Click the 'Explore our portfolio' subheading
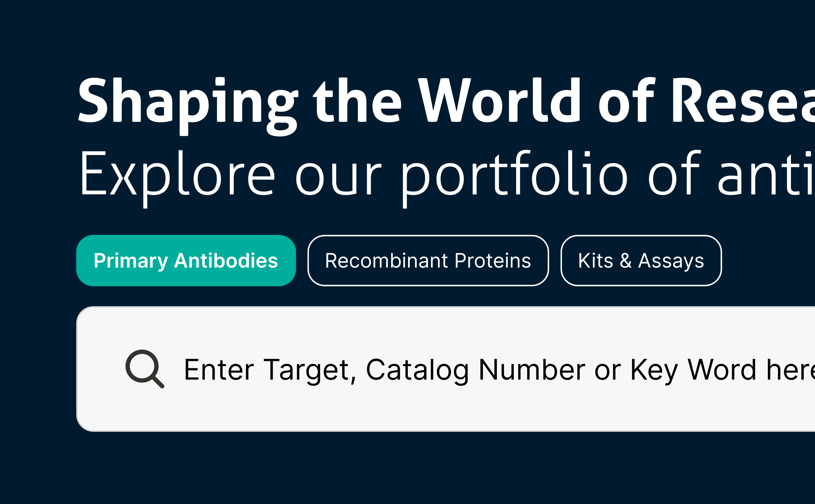Screen dimensions: 815x504 click(x=447, y=178)
